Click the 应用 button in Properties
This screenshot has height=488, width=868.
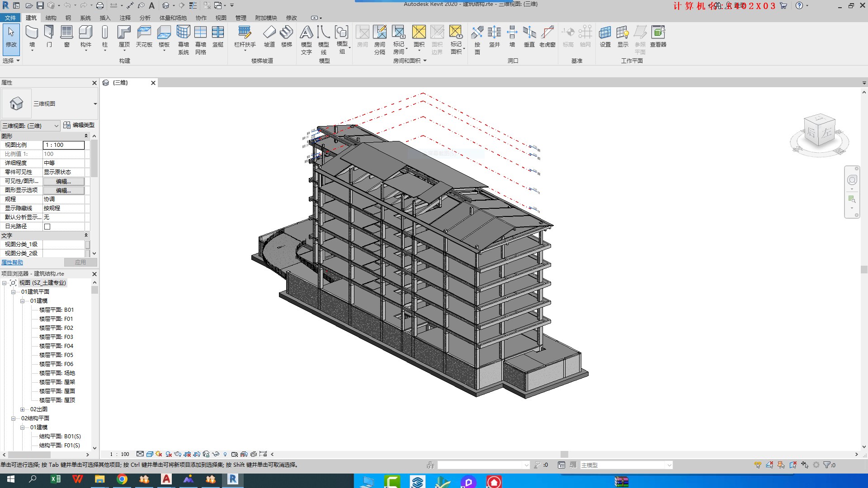80,263
